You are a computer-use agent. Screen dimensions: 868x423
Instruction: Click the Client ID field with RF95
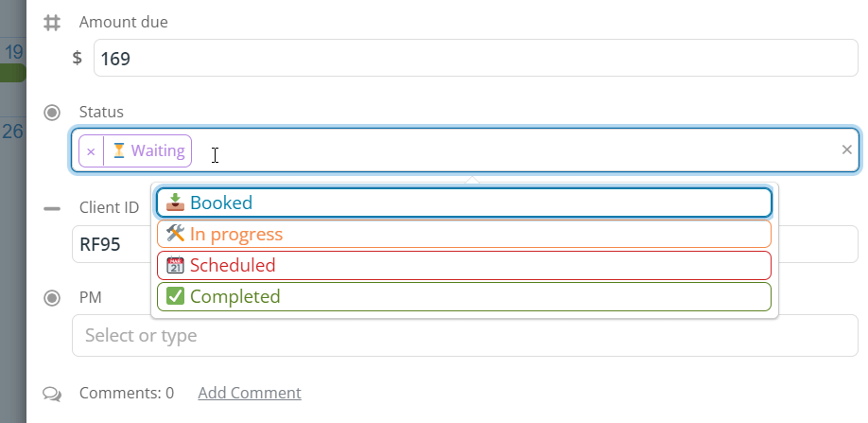pyautogui.click(x=110, y=244)
